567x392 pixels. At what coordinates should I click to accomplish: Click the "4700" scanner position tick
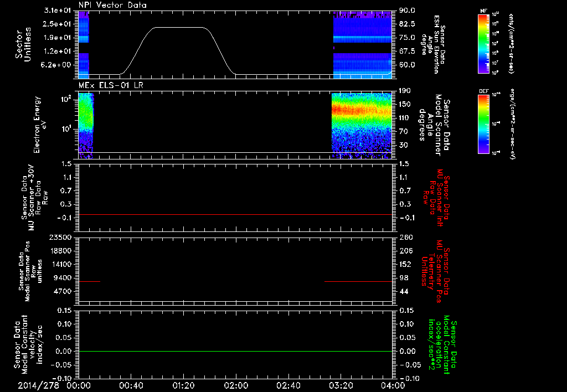click(x=64, y=291)
